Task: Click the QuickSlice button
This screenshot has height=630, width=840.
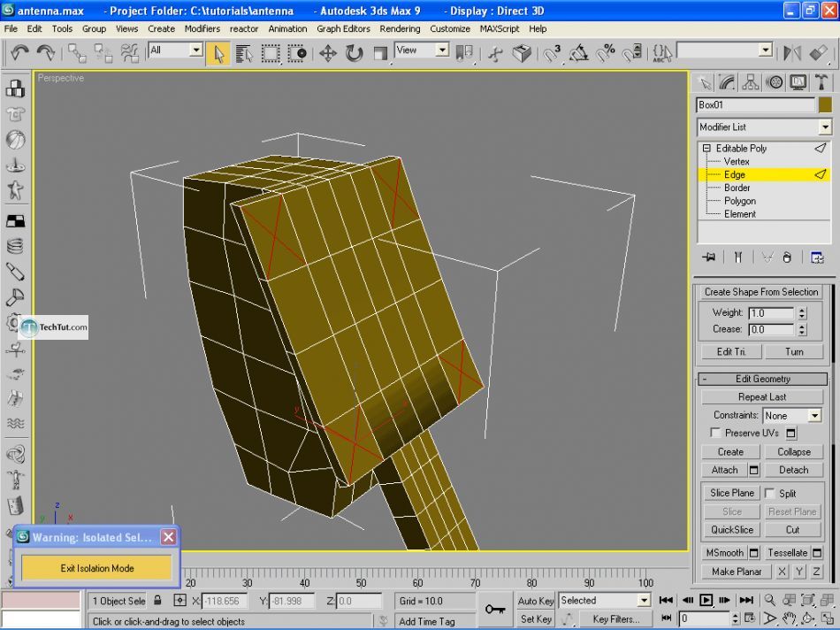Action: tap(731, 529)
